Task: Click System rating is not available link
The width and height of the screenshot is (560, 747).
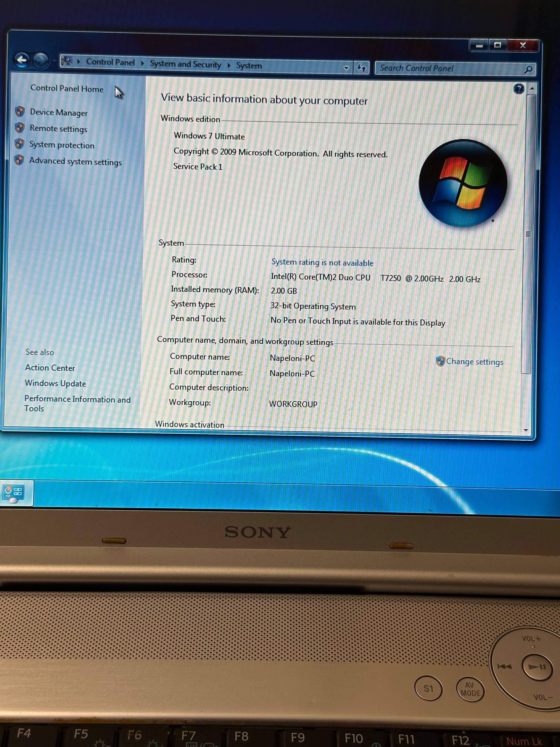Action: tap(322, 262)
